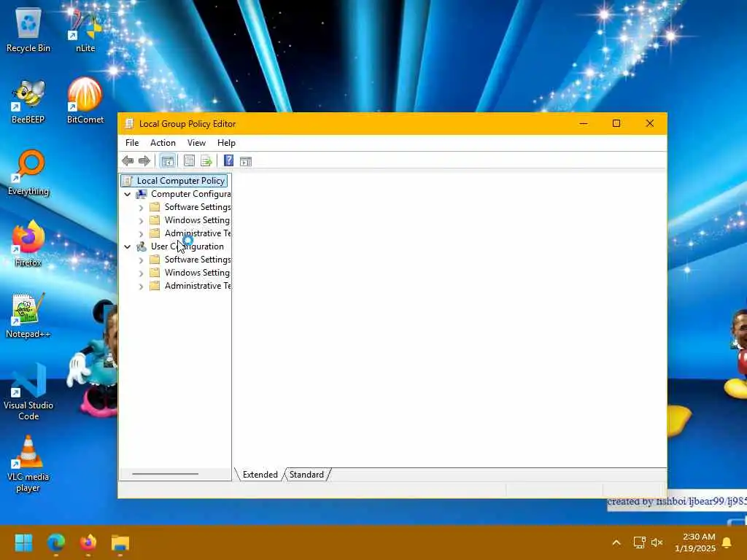Select the User Configuration tree item
Image resolution: width=747 pixels, height=560 pixels.
[x=181, y=246]
